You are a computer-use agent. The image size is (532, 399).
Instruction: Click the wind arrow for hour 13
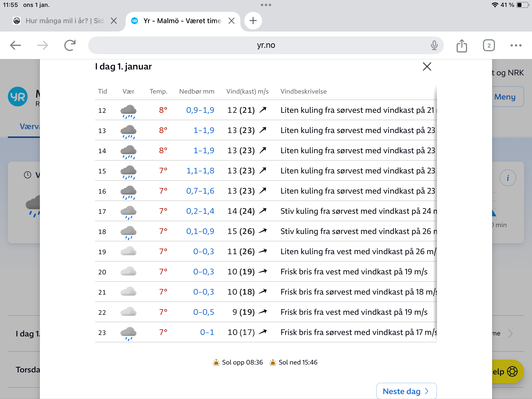(263, 130)
